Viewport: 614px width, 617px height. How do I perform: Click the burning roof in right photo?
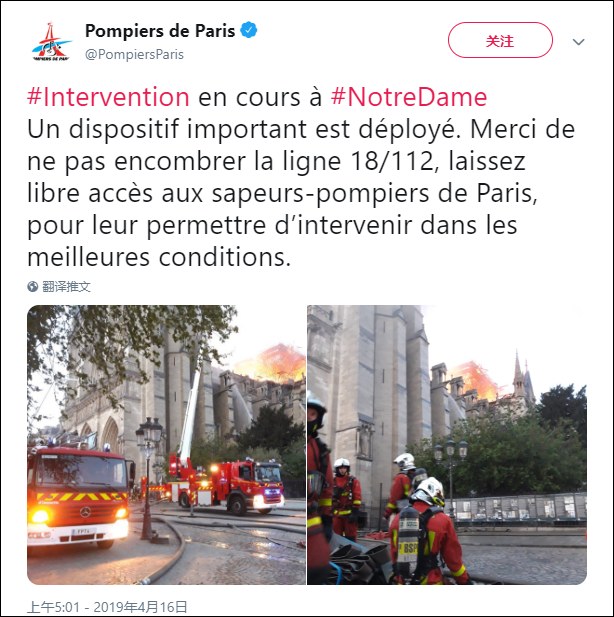pos(474,380)
